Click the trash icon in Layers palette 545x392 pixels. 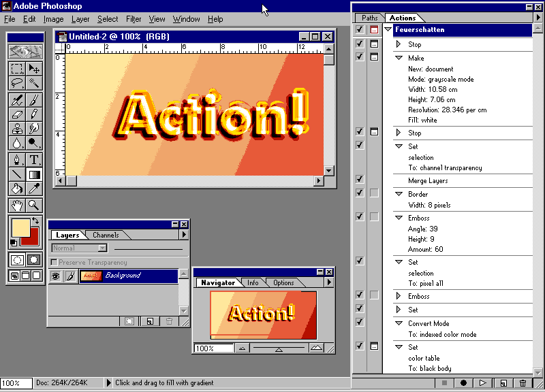169,321
